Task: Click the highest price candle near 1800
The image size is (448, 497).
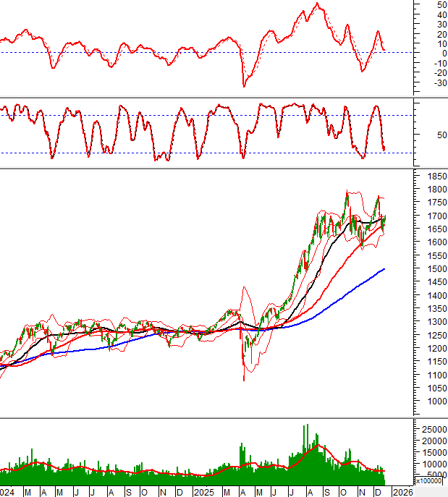Action: [x=348, y=193]
